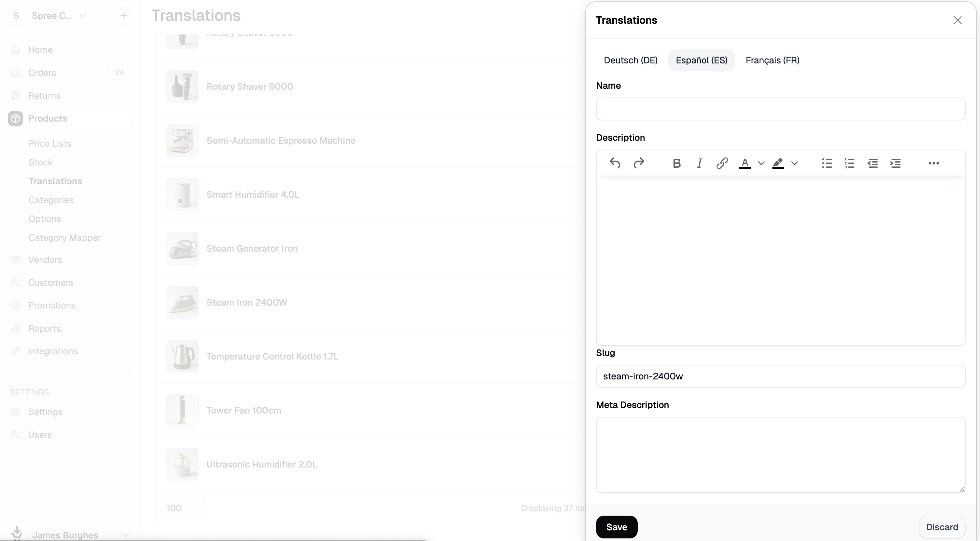This screenshot has width=980, height=541.
Task: Select the Deutsch (DE) language tab
Action: coord(631,60)
